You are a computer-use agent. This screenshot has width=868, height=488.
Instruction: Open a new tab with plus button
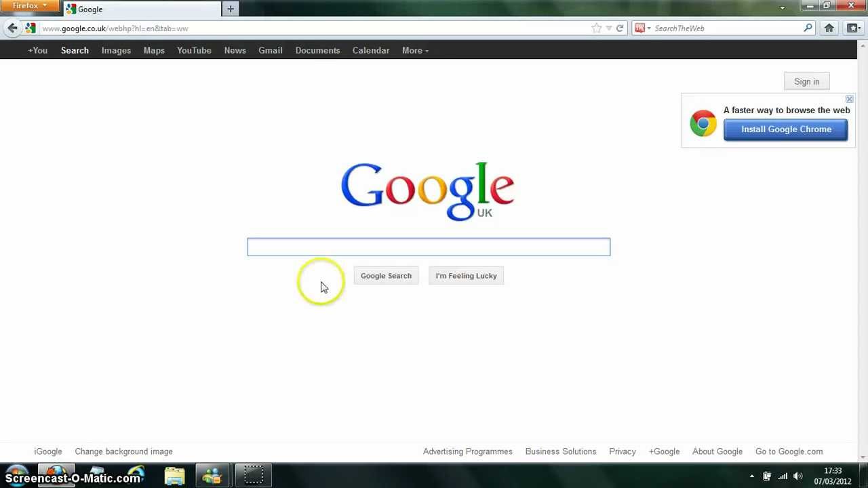pyautogui.click(x=231, y=9)
